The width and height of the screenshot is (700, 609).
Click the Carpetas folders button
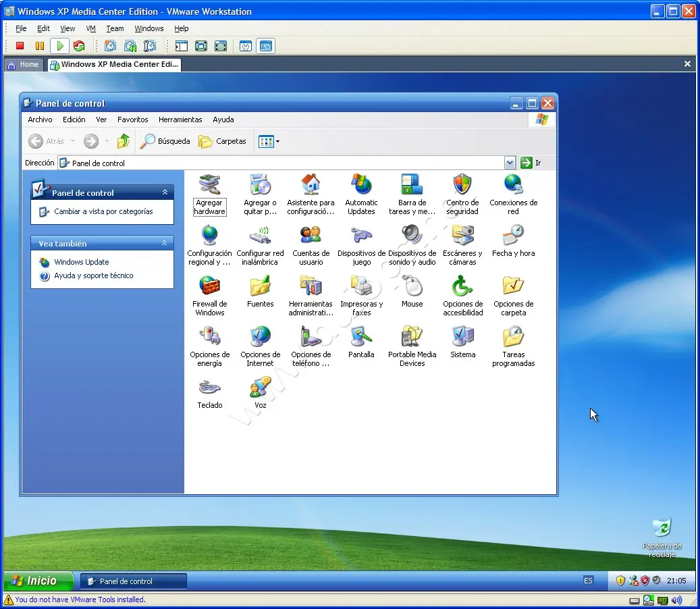pos(222,142)
